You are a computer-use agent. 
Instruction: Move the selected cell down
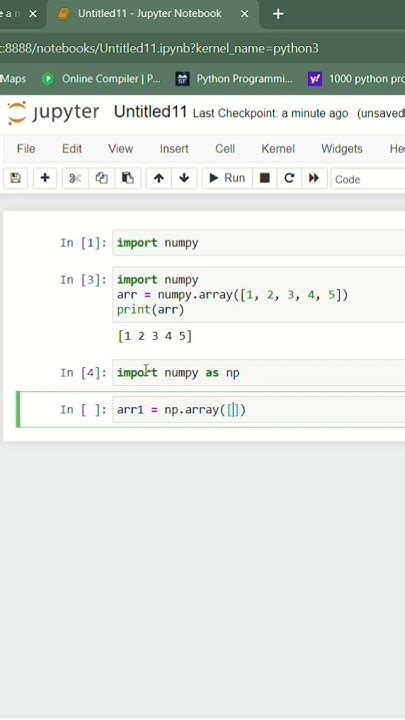pyautogui.click(x=184, y=178)
